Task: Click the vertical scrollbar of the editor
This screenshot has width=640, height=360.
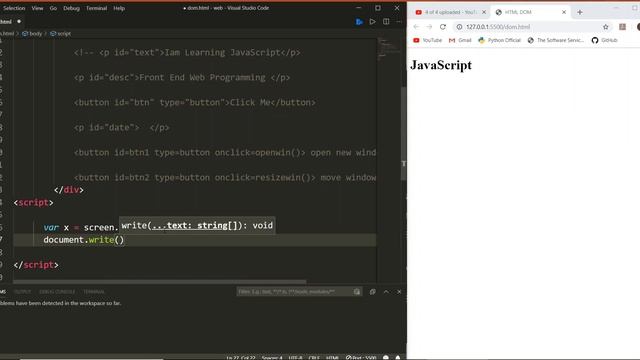Action: click(404, 134)
